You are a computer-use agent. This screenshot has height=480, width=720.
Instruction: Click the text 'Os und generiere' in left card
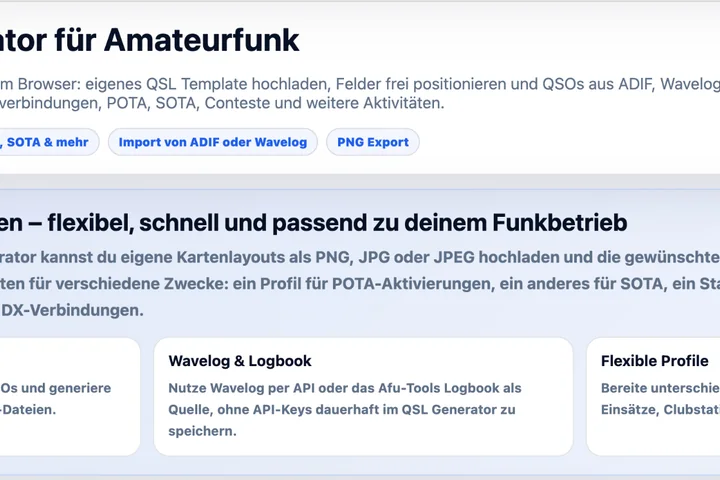tap(56, 388)
